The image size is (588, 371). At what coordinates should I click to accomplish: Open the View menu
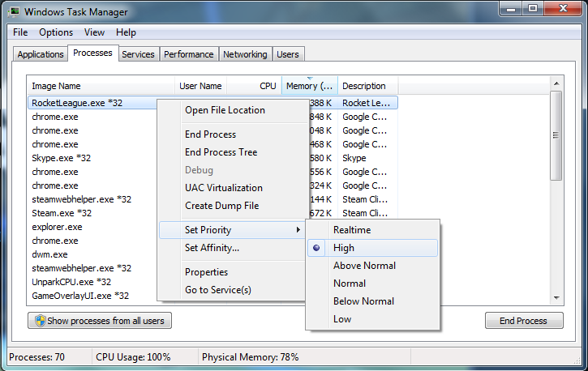pyautogui.click(x=94, y=32)
